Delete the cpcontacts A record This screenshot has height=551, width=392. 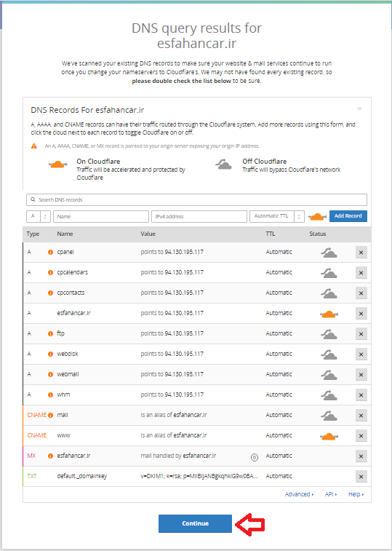coord(361,293)
